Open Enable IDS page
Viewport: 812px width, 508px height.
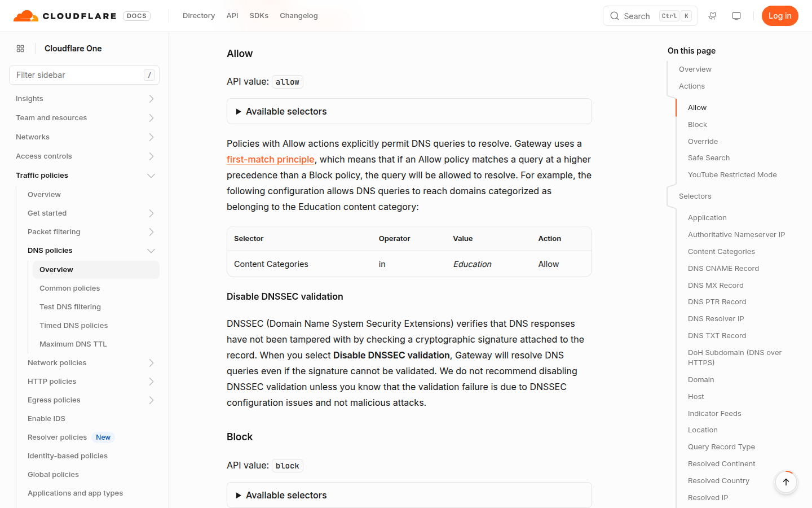point(46,419)
